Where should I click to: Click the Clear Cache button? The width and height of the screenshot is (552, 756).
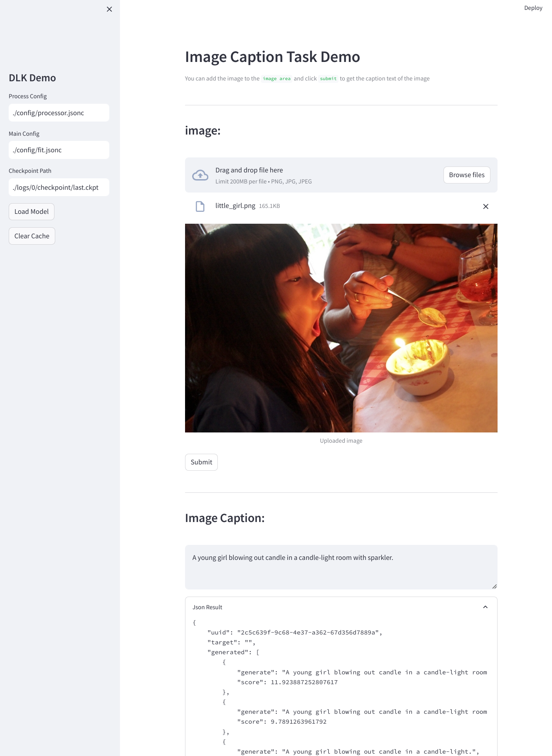[32, 236]
